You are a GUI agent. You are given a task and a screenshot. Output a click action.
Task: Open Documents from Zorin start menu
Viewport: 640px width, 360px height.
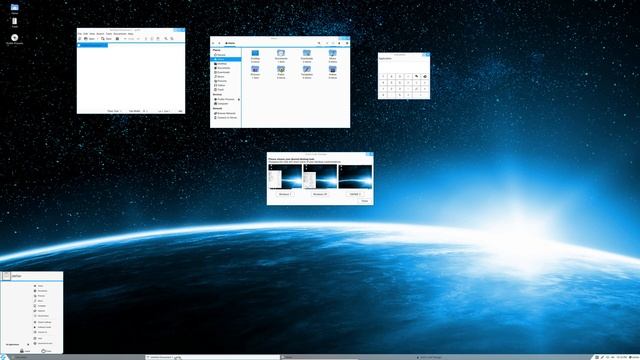tap(40, 291)
